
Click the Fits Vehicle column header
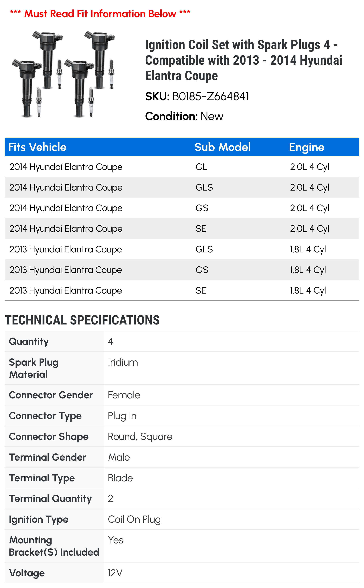tap(37, 147)
